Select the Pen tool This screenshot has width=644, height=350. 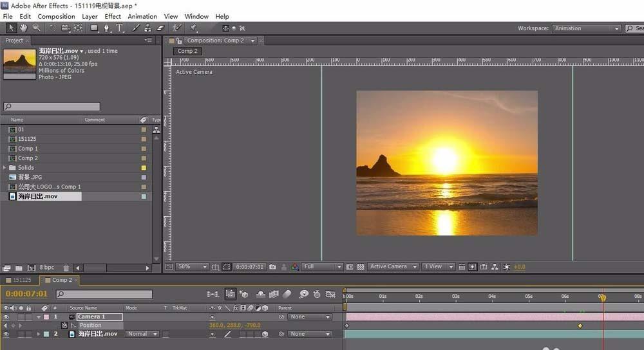click(x=106, y=28)
